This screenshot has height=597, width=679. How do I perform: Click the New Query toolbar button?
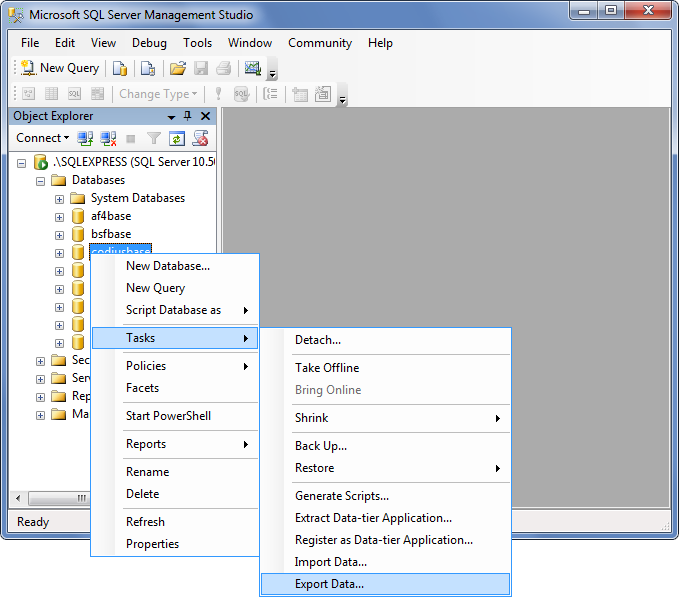click(x=60, y=68)
